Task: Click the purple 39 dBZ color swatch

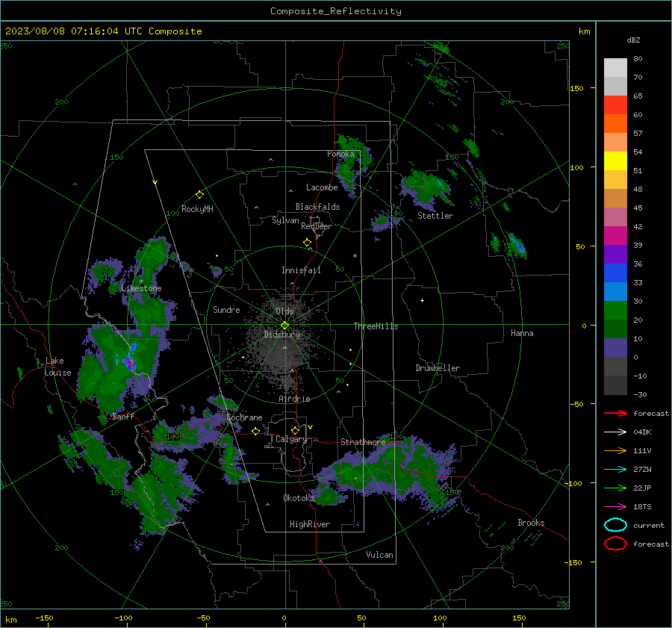Action: click(615, 254)
